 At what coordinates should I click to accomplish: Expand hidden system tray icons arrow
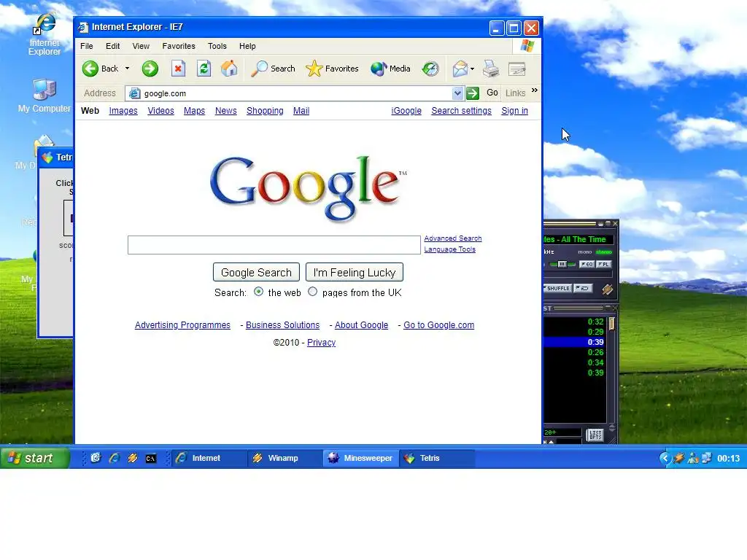pyautogui.click(x=665, y=458)
